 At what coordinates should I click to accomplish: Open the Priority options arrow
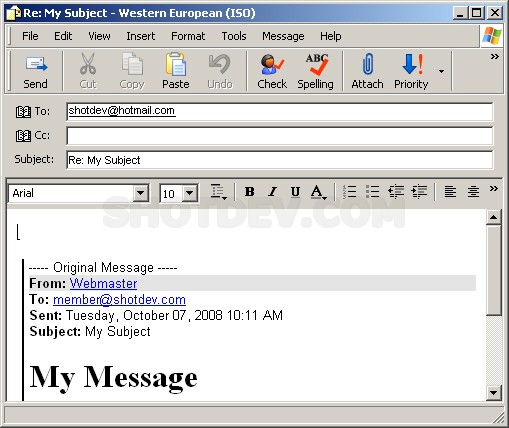(441, 71)
